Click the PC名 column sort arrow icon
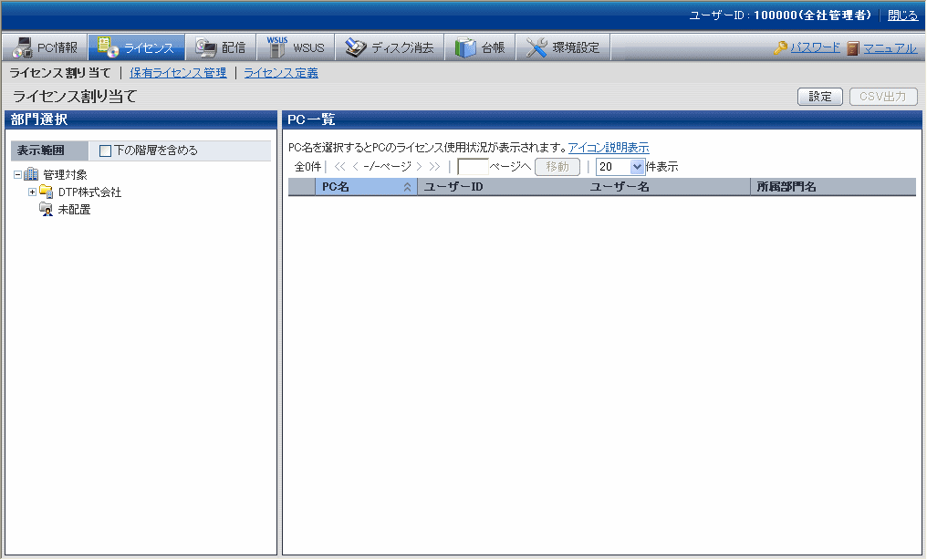Image resolution: width=927 pixels, height=560 pixels. coord(407,187)
